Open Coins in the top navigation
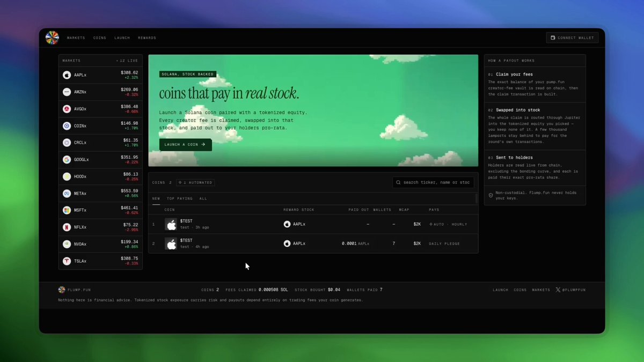Image resolution: width=644 pixels, height=362 pixels. (100, 38)
